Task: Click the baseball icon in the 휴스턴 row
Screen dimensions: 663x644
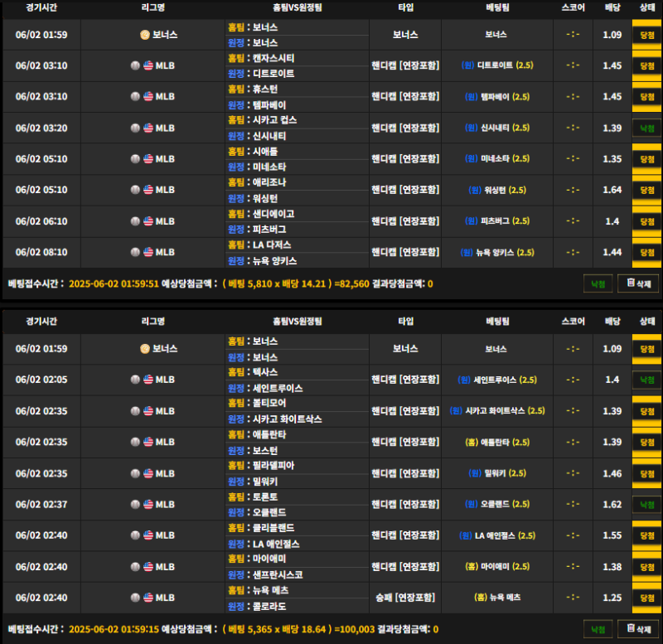Action: click(135, 96)
